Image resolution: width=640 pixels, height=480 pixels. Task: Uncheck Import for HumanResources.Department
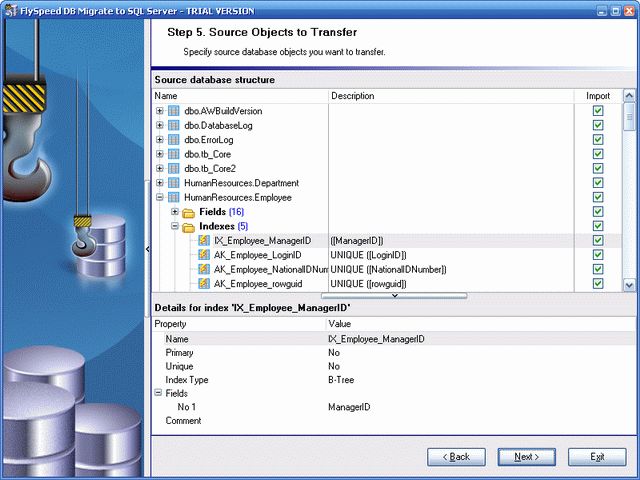click(598, 182)
